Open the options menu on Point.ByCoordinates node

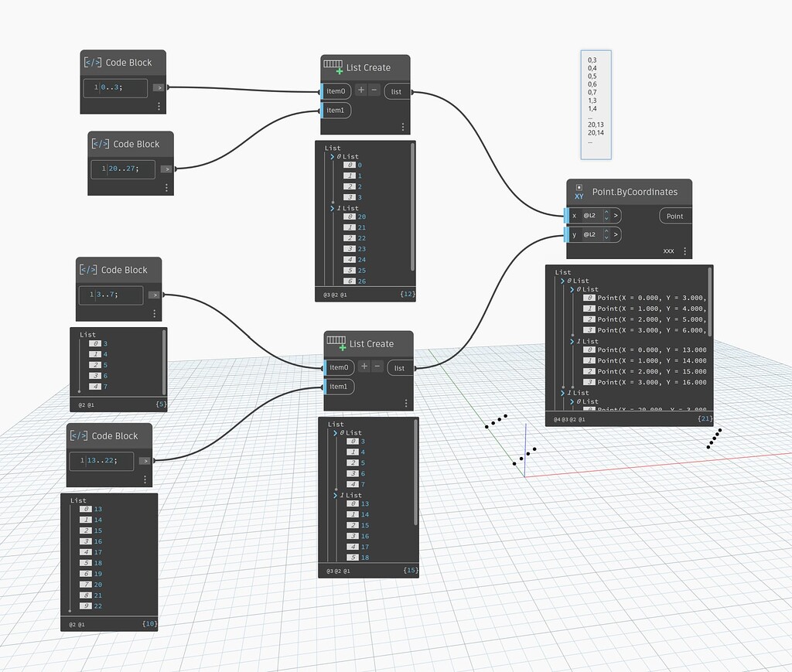pyautogui.click(x=684, y=251)
